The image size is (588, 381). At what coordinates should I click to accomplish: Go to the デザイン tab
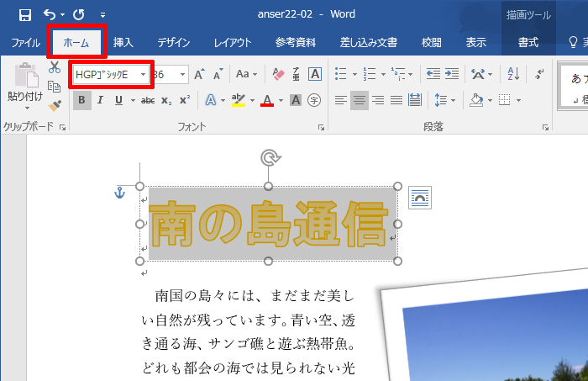coord(174,43)
